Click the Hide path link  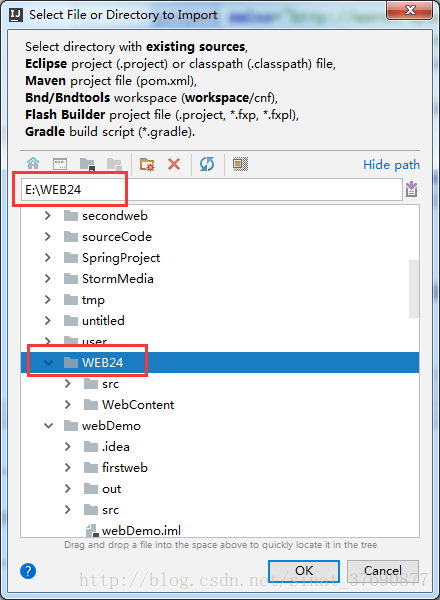pyautogui.click(x=391, y=165)
